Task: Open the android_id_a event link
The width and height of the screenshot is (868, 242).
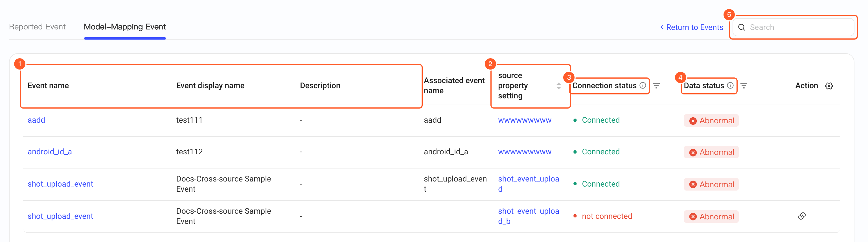Action: tap(50, 152)
